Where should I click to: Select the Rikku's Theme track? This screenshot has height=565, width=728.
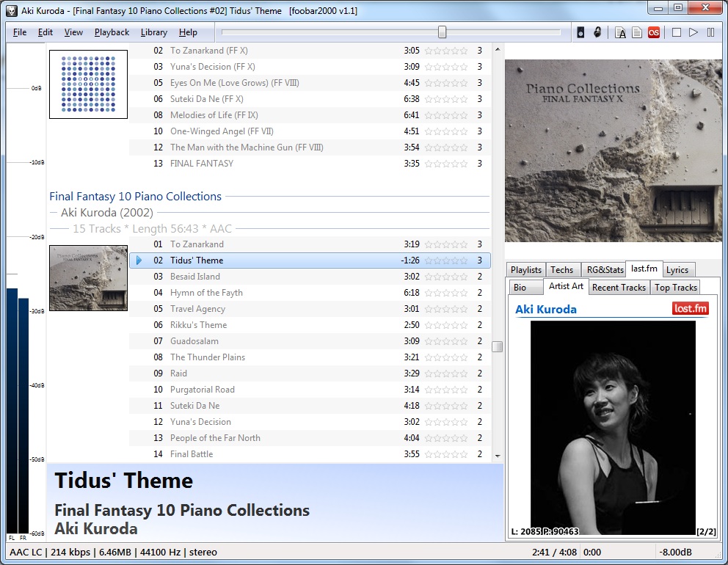coord(310,325)
